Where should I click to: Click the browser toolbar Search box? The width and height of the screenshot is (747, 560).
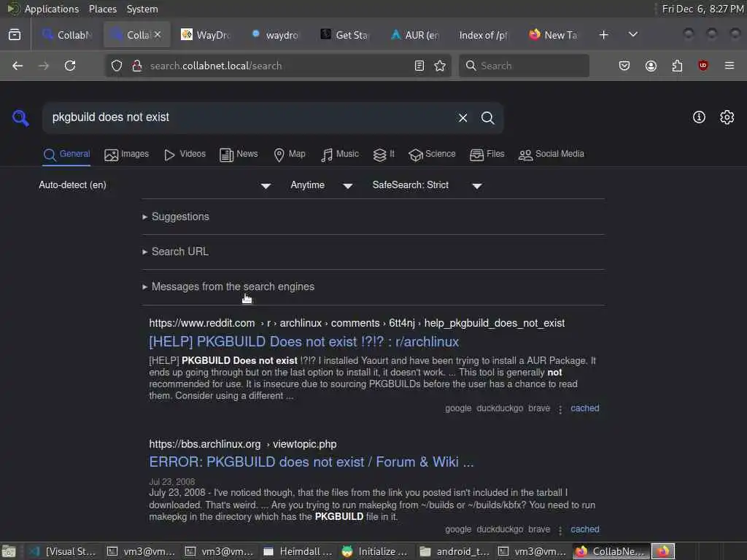click(524, 66)
